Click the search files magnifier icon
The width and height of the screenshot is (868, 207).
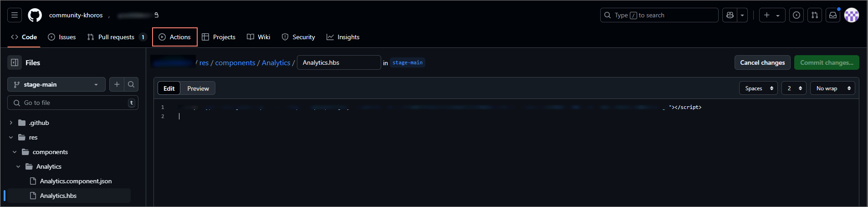point(131,84)
